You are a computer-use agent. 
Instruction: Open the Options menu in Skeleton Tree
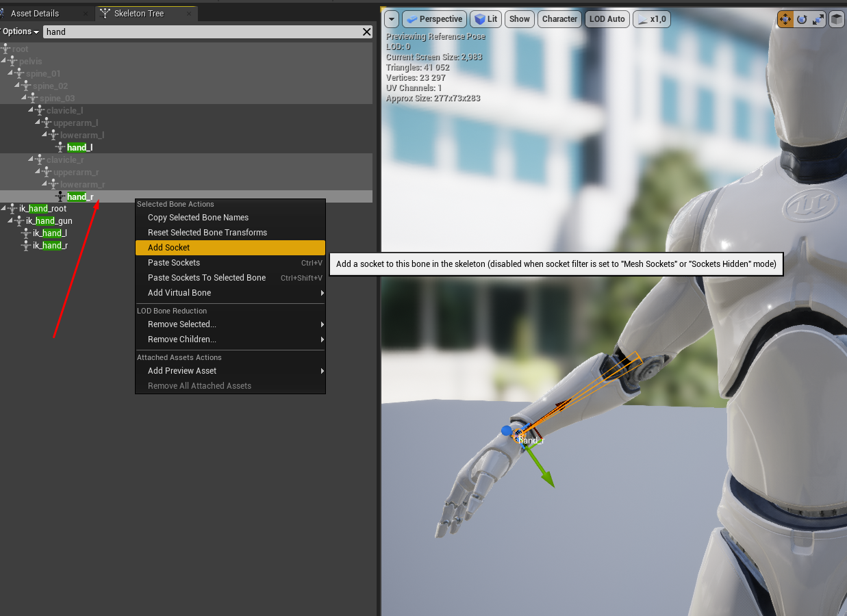pos(19,31)
